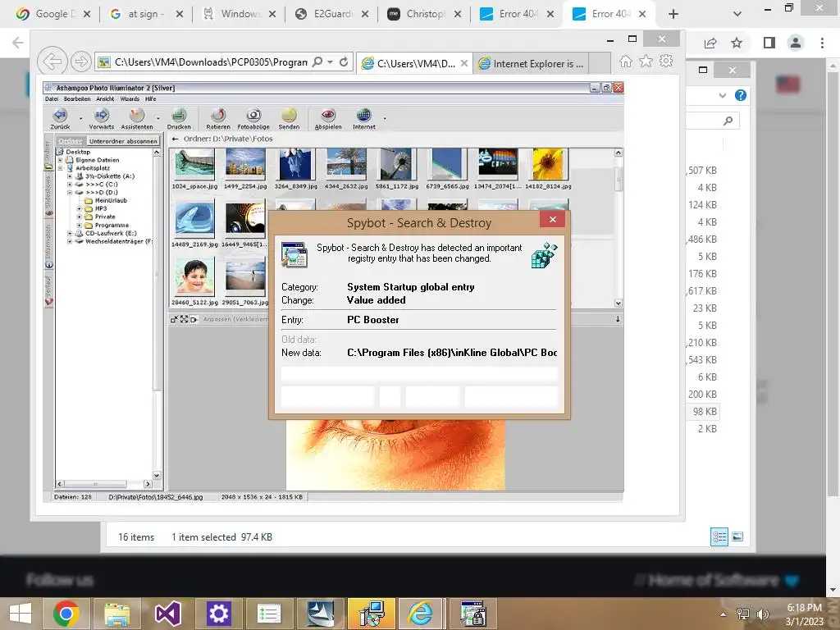Select the Private folder in tree
This screenshot has width=840, height=630.
(x=105, y=217)
